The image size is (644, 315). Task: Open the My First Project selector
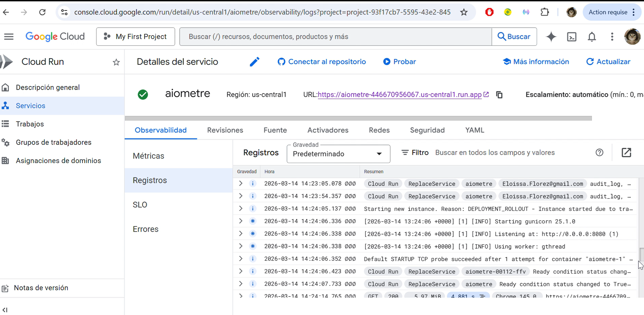pyautogui.click(x=136, y=36)
